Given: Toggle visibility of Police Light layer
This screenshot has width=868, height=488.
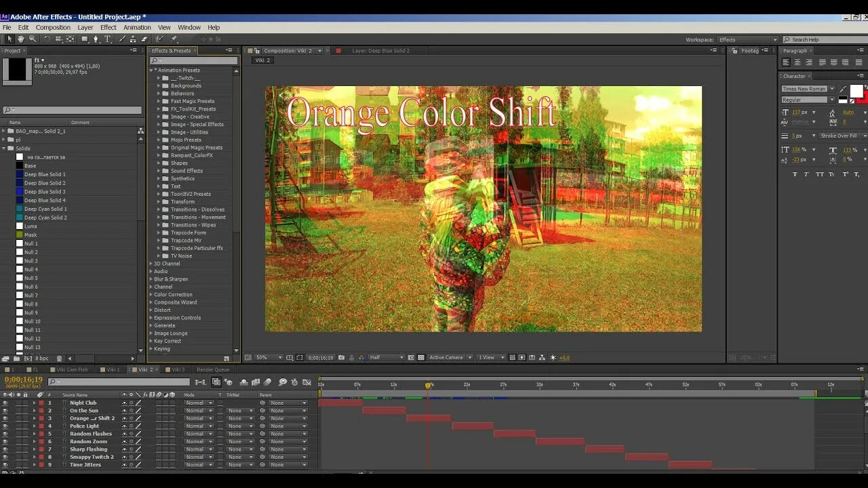Looking at the screenshot, I should click(x=5, y=426).
